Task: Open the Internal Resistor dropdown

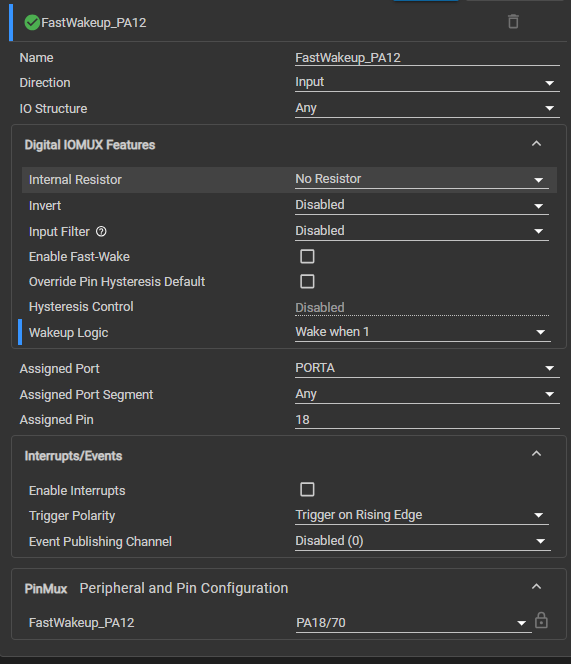Action: click(422, 180)
